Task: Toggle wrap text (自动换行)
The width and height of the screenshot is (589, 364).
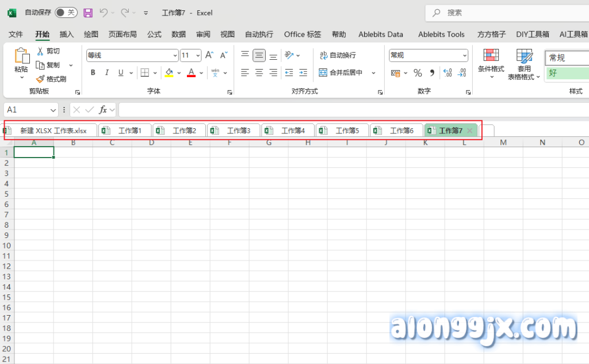Action: tap(338, 55)
